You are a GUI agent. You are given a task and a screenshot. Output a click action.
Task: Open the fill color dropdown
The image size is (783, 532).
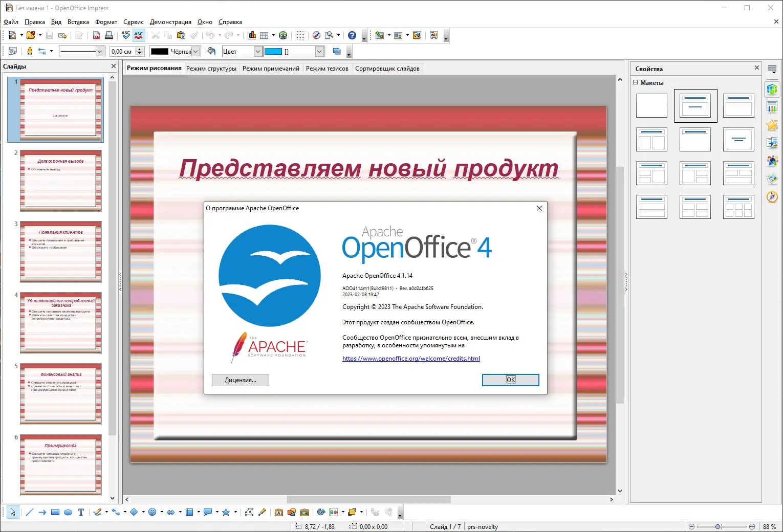319,51
